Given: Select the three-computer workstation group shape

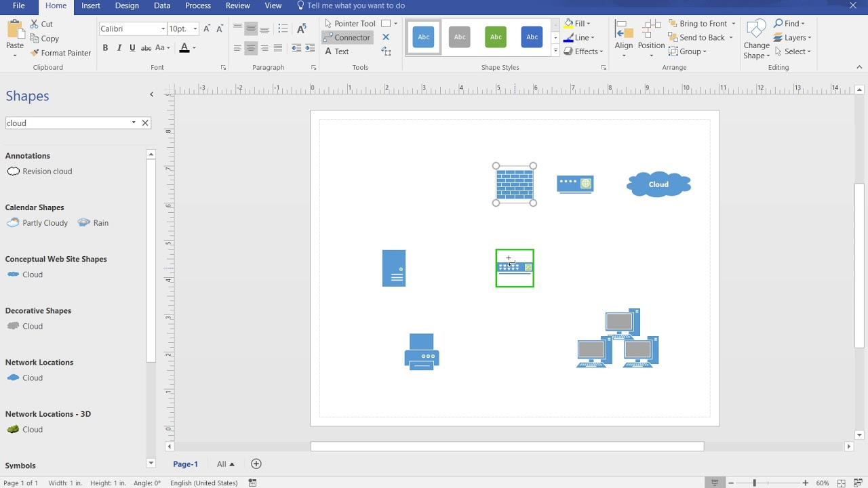Looking at the screenshot, I should click(618, 338).
